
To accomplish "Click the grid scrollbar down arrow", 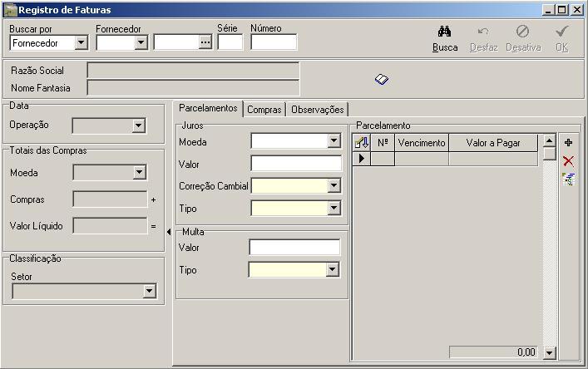I will pyautogui.click(x=549, y=352).
